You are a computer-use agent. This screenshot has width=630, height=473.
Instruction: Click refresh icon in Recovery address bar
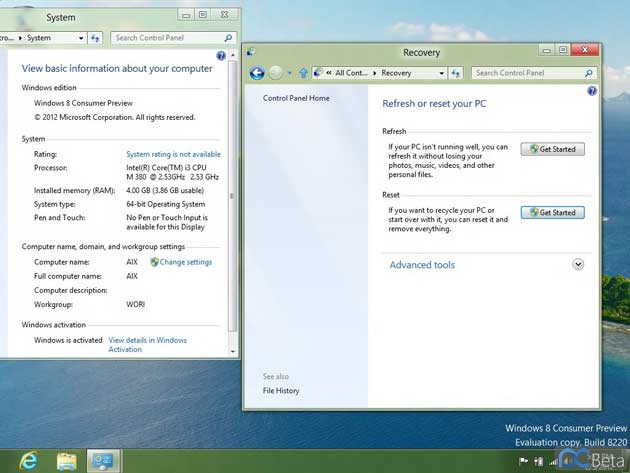(x=455, y=73)
